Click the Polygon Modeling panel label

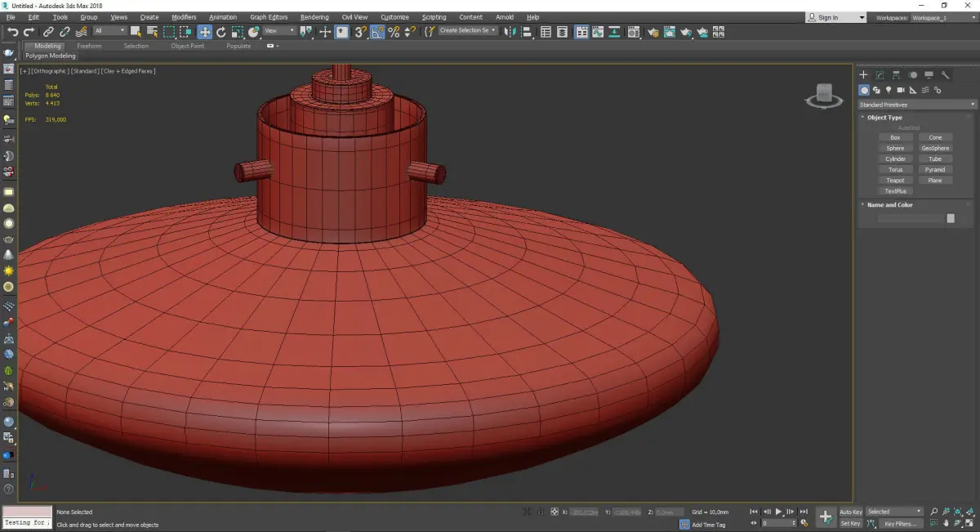click(x=50, y=56)
